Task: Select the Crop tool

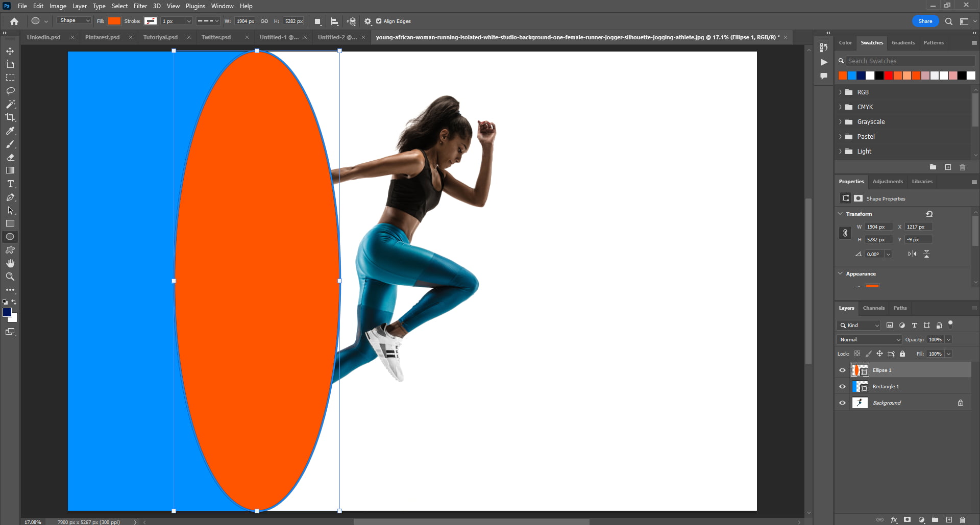Action: tap(10, 117)
